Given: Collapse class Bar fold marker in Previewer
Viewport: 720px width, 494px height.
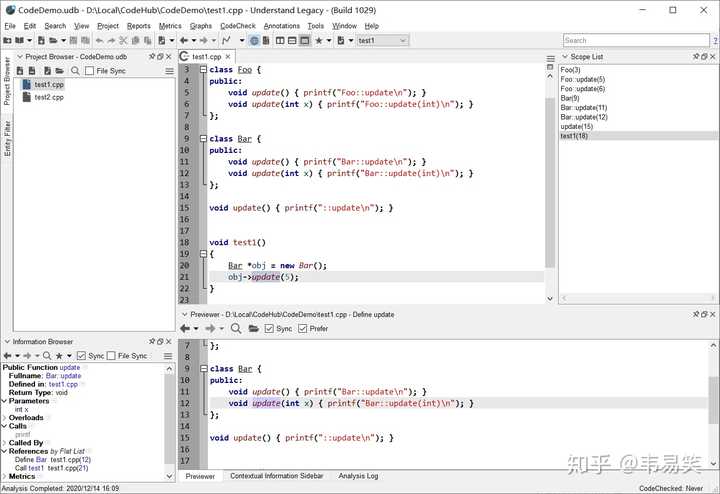Looking at the screenshot, I should click(203, 369).
